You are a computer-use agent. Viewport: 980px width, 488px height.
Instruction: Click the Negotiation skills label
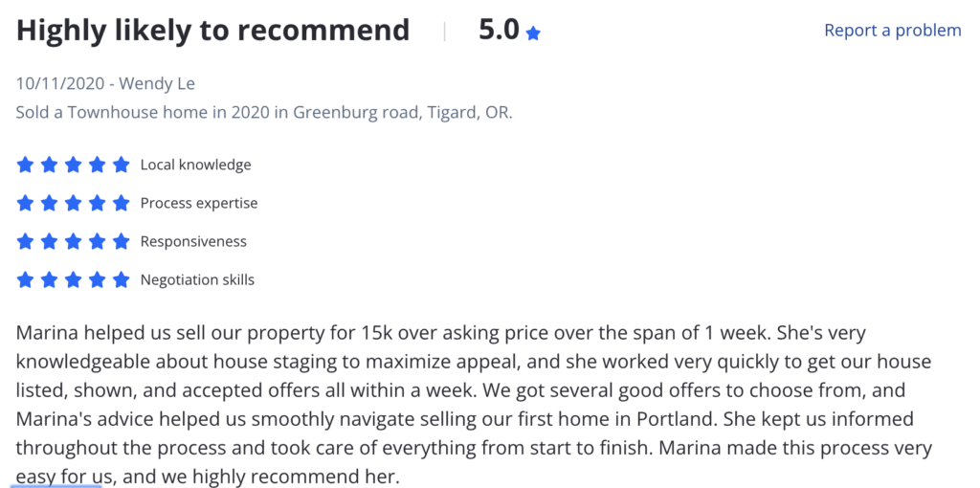(197, 280)
